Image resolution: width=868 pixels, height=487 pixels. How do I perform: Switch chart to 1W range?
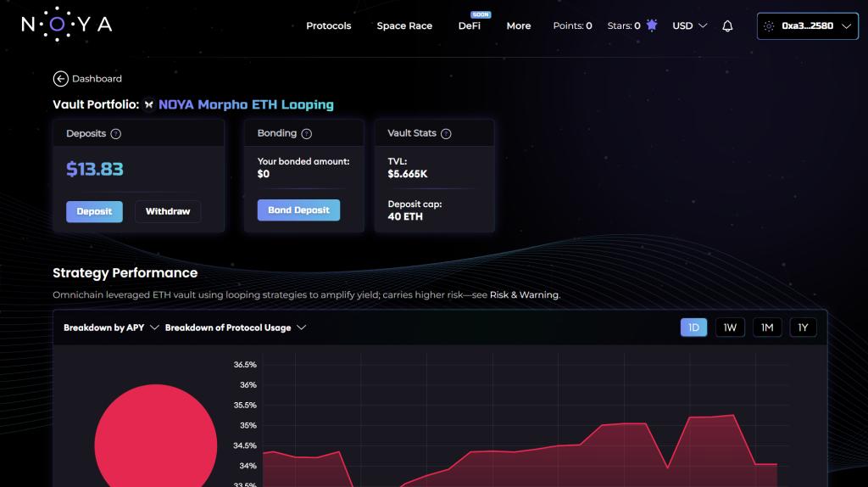(730, 327)
